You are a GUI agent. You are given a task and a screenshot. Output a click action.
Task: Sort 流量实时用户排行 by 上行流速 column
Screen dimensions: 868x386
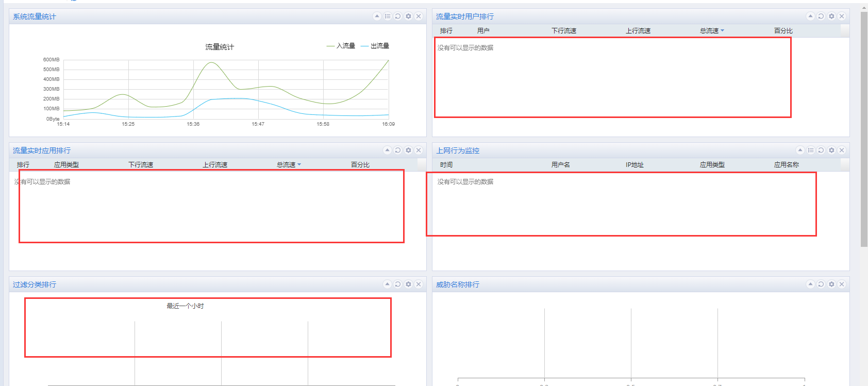(x=638, y=31)
